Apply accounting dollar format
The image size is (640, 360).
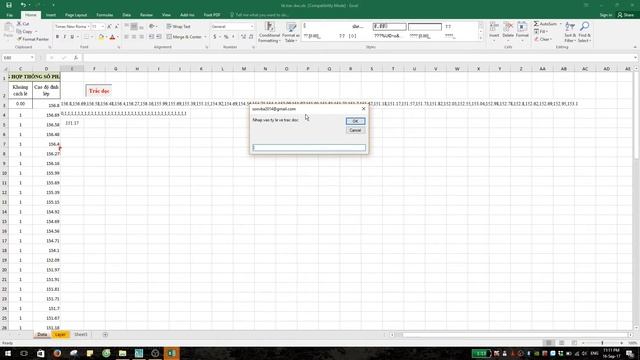(x=215, y=37)
